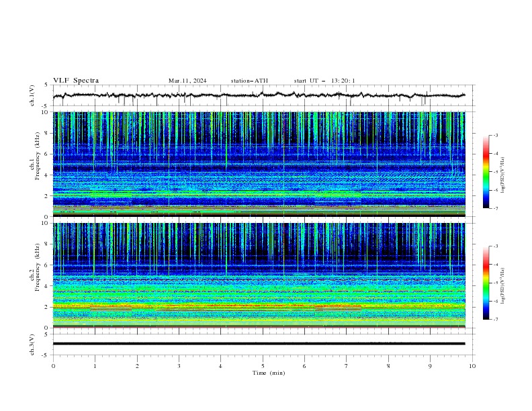Click the ch.2 frequency axis "6" tick label

[x=46, y=265]
